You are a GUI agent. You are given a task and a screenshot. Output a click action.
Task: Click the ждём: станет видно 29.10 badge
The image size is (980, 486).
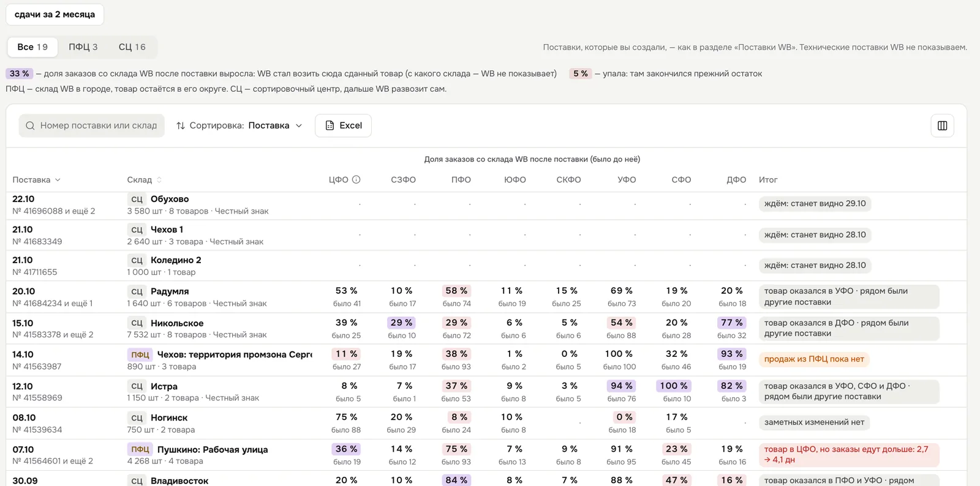815,204
